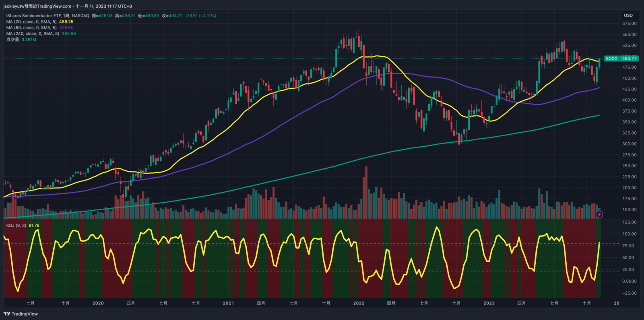
Task: Select the MA 20 indicator legend
Action: [31, 22]
